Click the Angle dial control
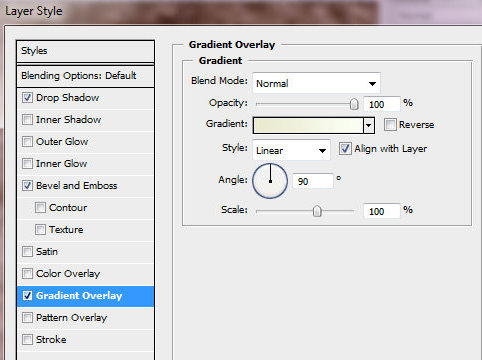The width and height of the screenshot is (482, 360). 270,181
